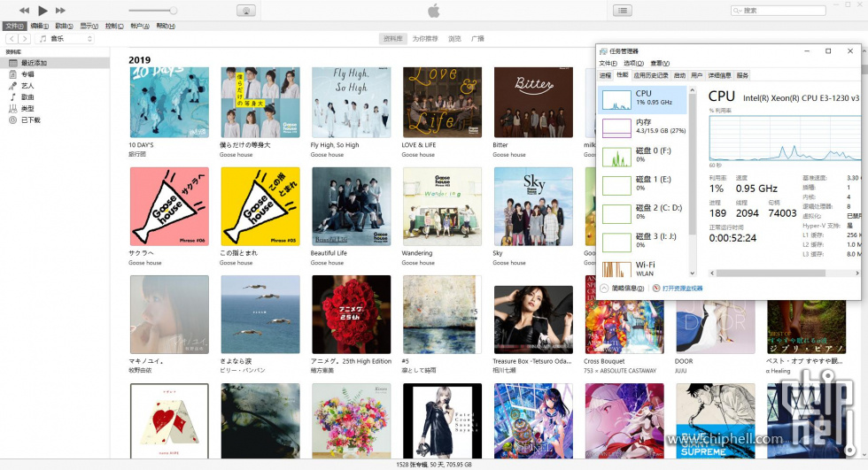Open the Sky album cover
The width and height of the screenshot is (868, 470).
(533, 206)
